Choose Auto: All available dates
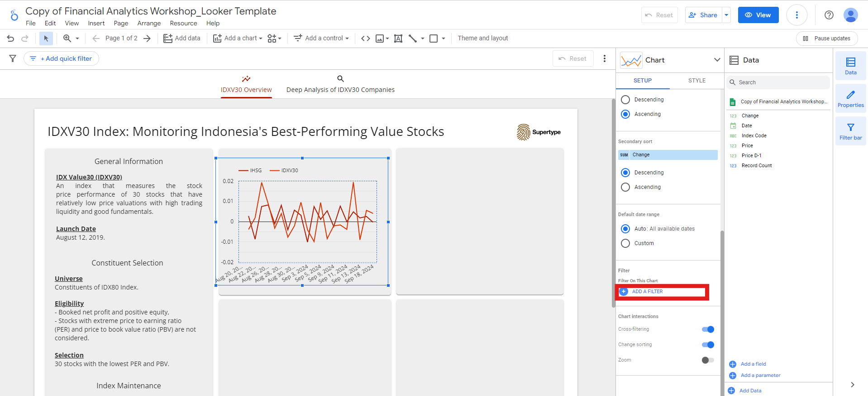Screen dimensions: 868x396 625,229
